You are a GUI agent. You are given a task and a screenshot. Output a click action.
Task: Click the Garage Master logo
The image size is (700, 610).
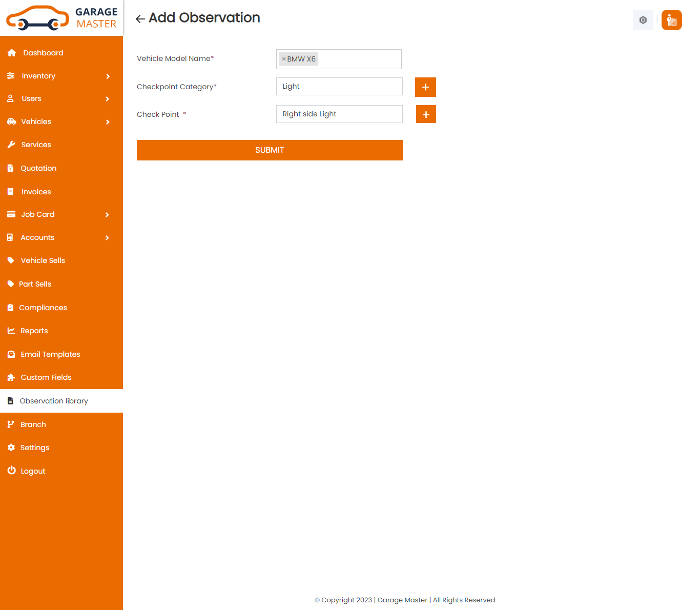(x=61, y=18)
